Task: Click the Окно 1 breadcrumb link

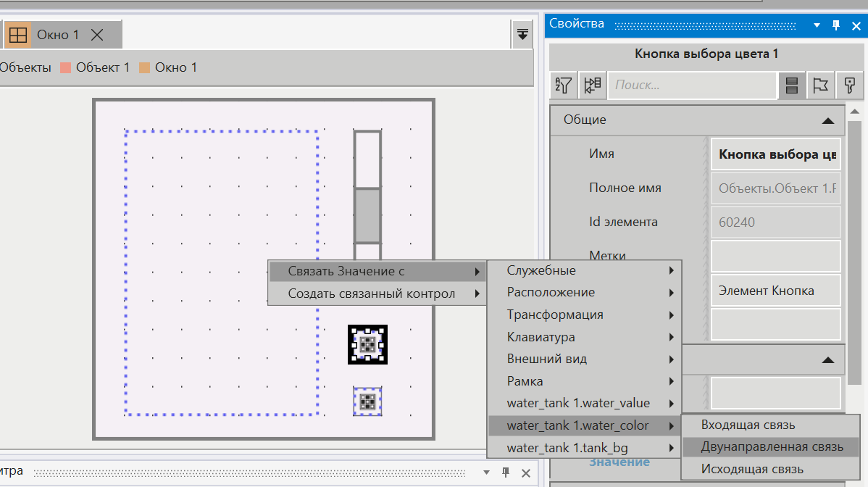Action: click(175, 67)
